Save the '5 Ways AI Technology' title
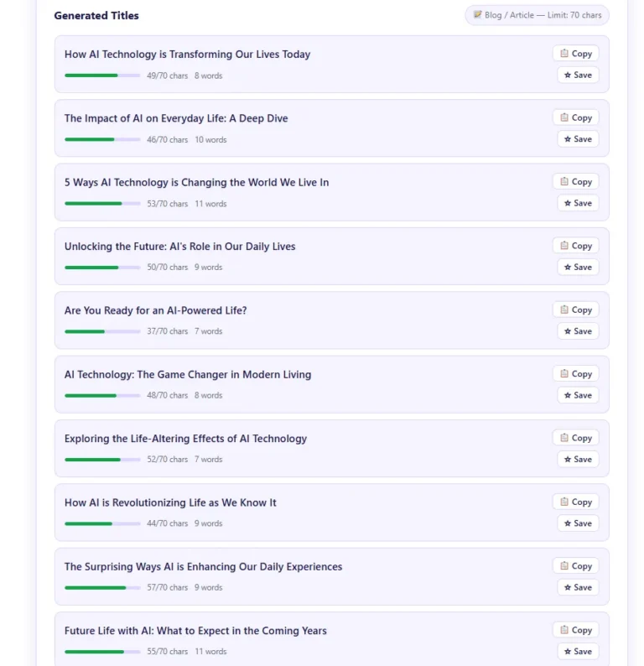This screenshot has width=644, height=666. [578, 203]
